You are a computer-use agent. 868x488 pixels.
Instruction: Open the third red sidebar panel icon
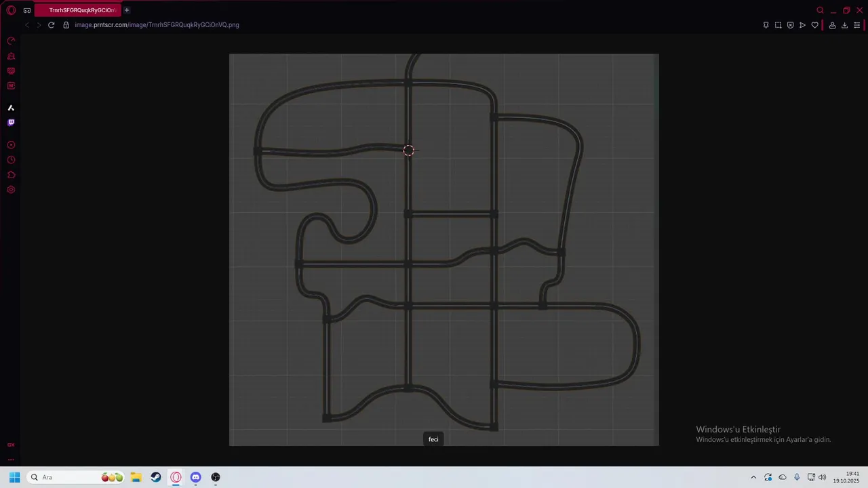pos(11,71)
